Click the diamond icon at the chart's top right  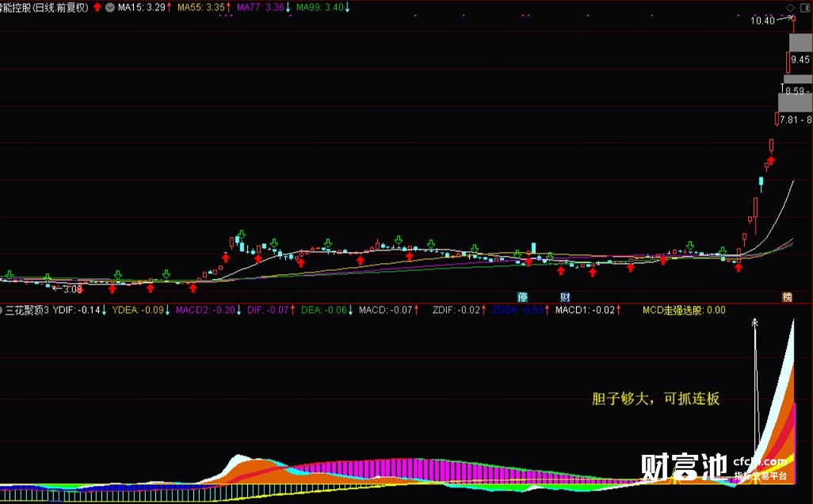(790, 7)
